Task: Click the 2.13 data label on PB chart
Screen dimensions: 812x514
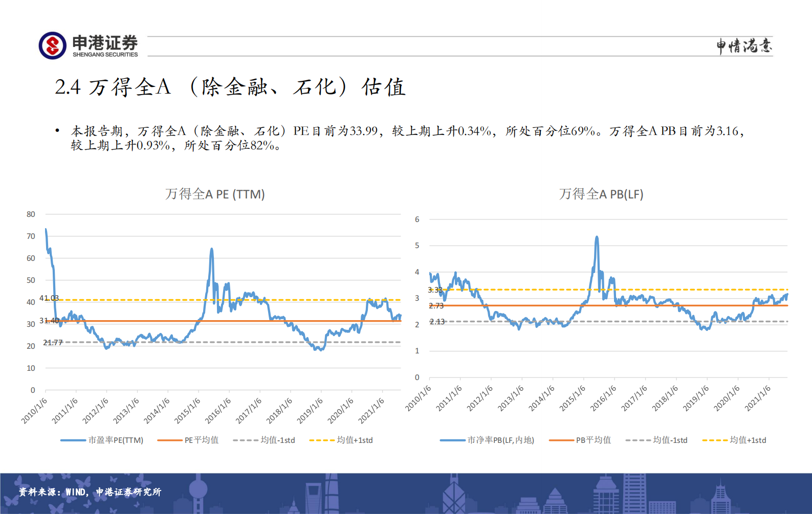Action: click(x=437, y=322)
